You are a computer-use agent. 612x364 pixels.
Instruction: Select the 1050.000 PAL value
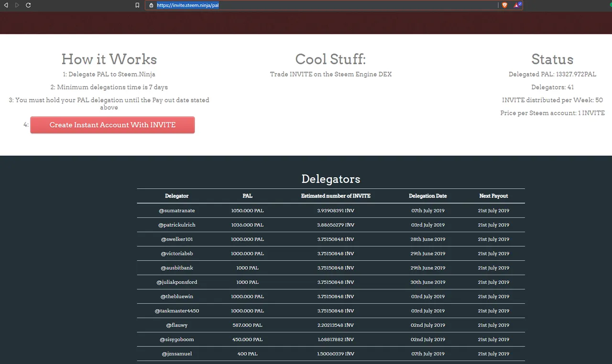248,211
